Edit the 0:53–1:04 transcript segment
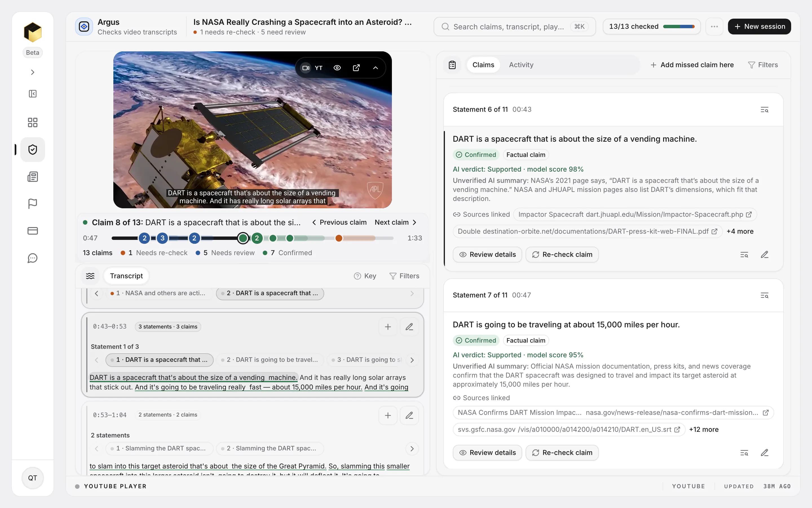This screenshot has width=812, height=508. pyautogui.click(x=409, y=415)
